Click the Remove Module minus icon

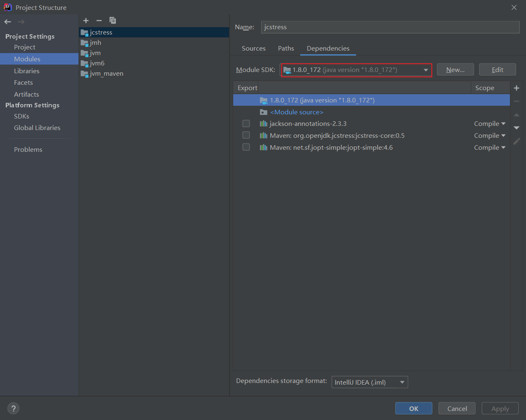coord(99,20)
